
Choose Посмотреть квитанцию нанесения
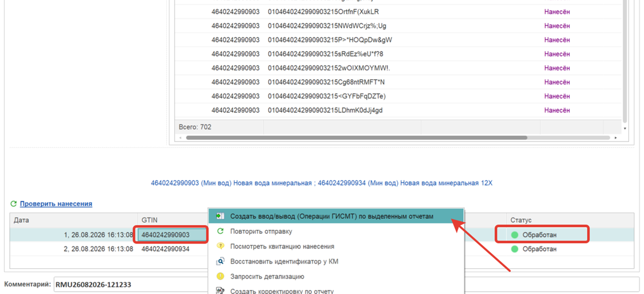[x=282, y=246]
